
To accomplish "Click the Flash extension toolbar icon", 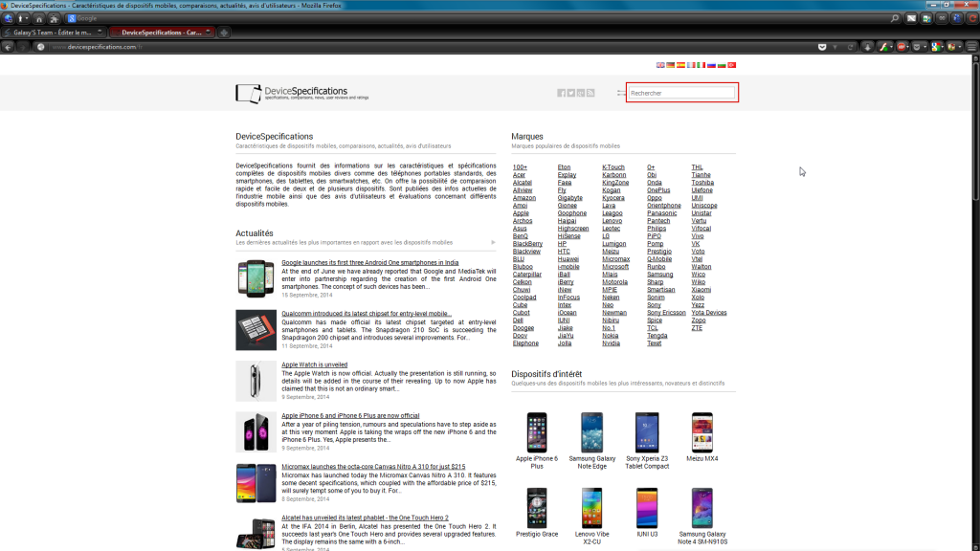I will tap(883, 47).
